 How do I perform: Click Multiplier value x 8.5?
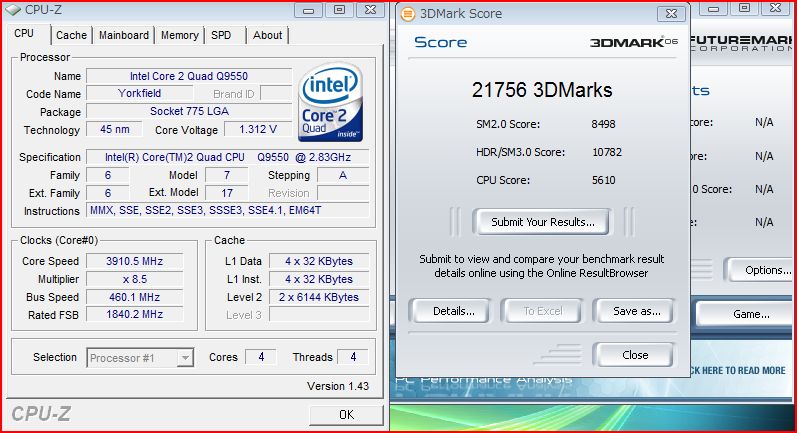tap(134, 279)
